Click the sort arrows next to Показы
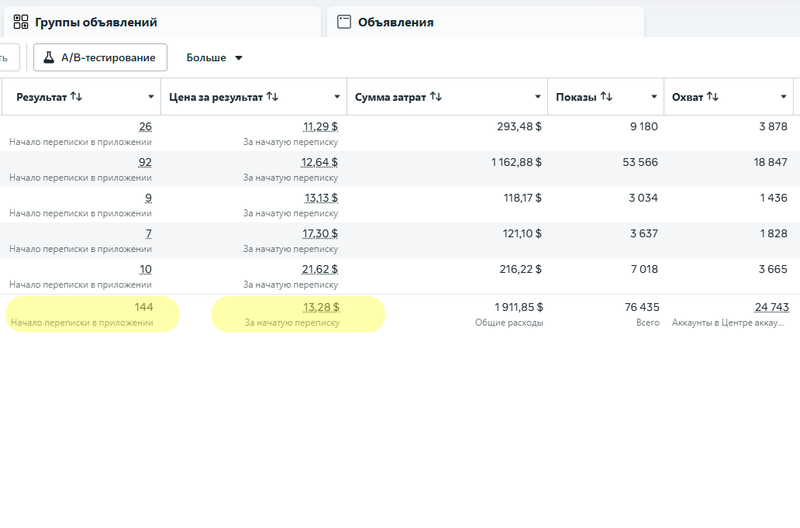The width and height of the screenshot is (800, 528). point(606,97)
